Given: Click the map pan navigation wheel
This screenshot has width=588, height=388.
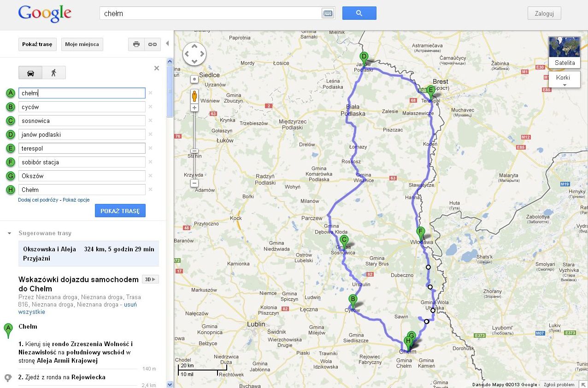Looking at the screenshot, I should coord(194,54).
